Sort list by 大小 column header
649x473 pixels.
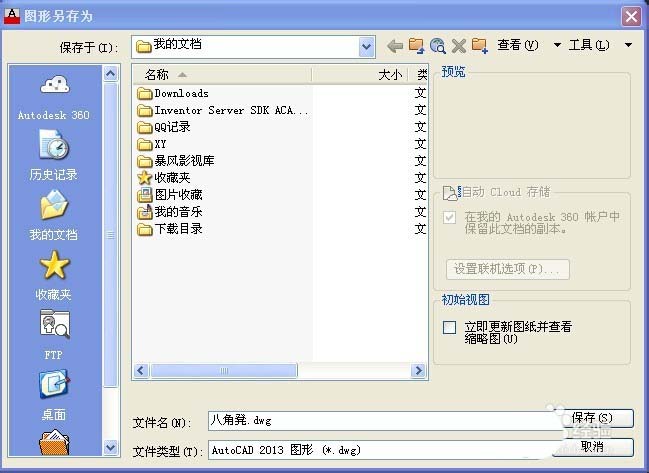[359, 75]
